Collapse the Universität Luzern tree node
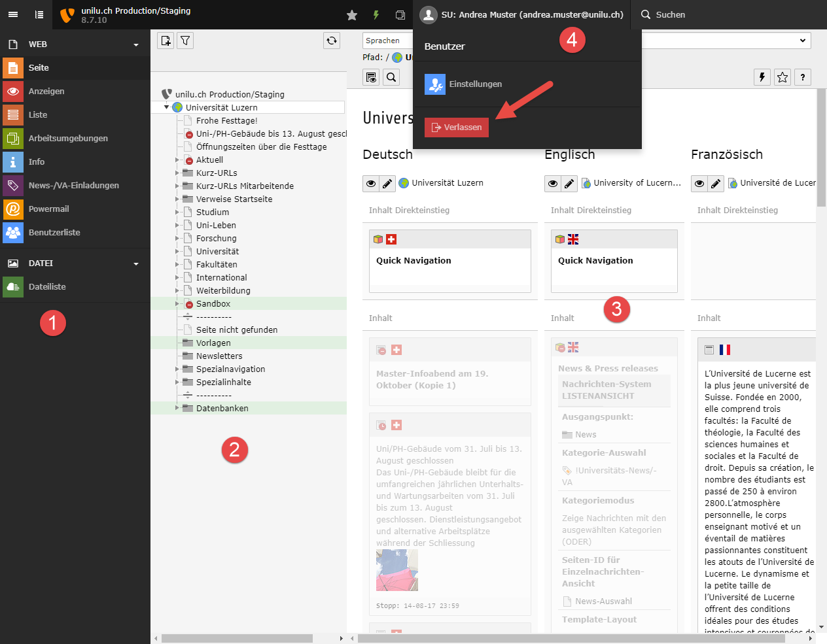Screen dimensions: 827x644 click(167, 107)
